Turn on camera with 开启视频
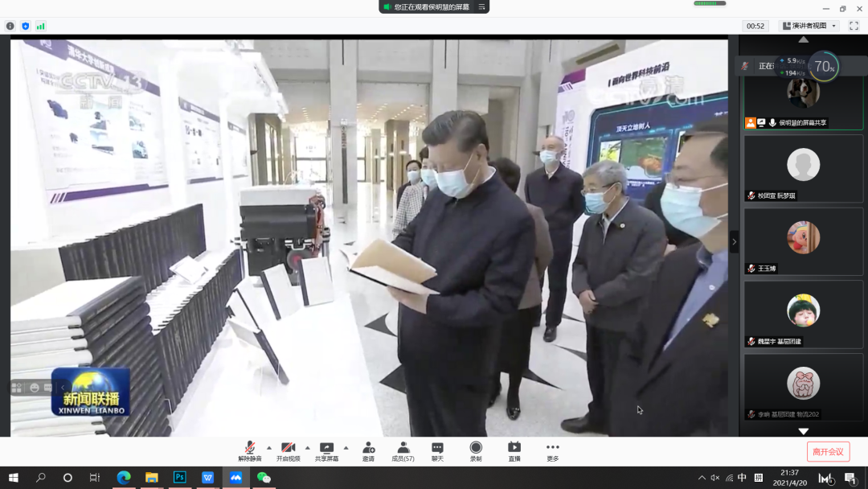868x489 pixels. (x=288, y=450)
